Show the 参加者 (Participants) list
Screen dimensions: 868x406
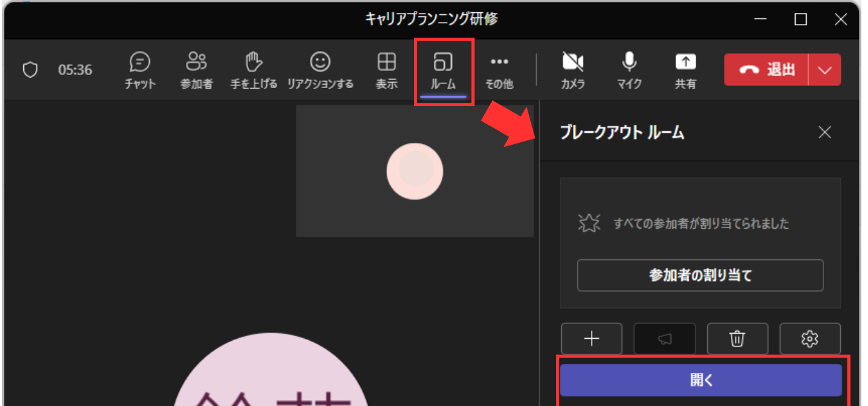196,70
